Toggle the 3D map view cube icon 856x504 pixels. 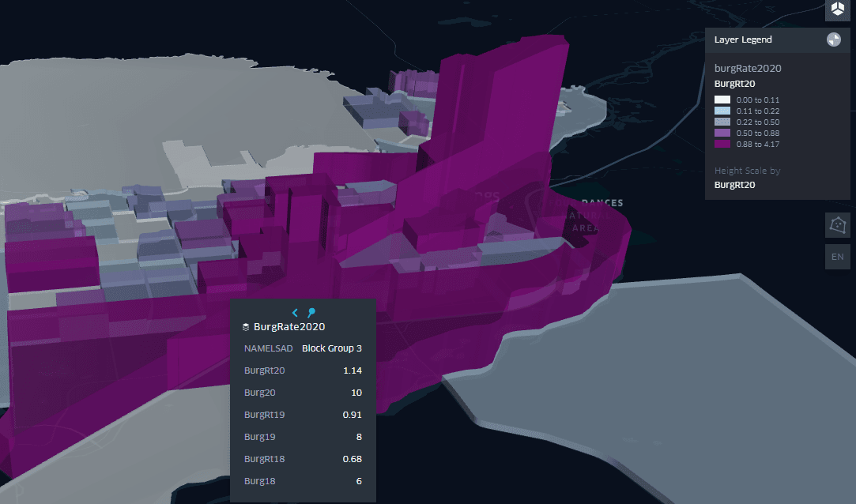click(x=837, y=9)
